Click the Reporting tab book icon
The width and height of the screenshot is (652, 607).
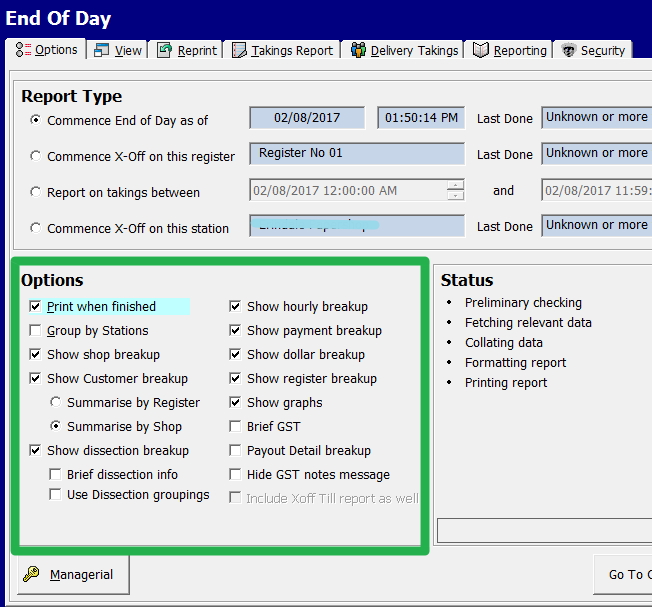click(481, 50)
